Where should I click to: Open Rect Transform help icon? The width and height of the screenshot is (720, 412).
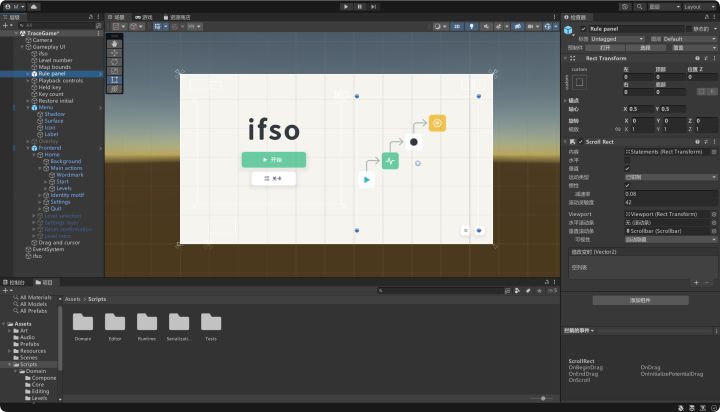[697, 58]
